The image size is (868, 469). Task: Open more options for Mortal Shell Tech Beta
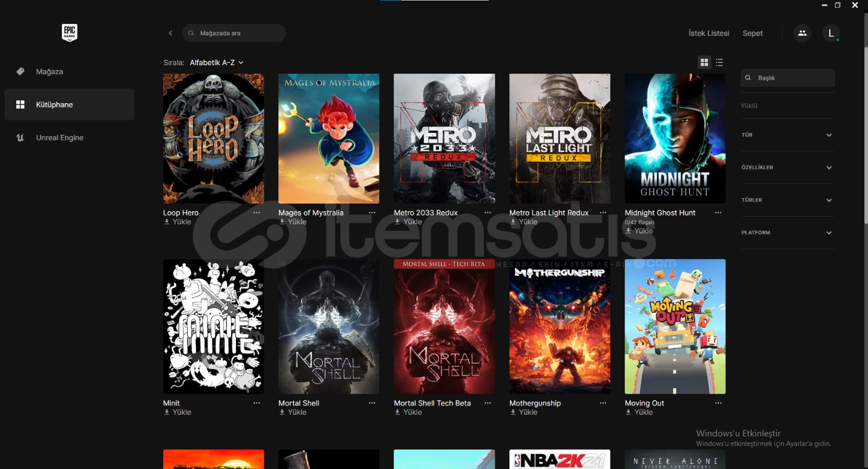tap(488, 403)
